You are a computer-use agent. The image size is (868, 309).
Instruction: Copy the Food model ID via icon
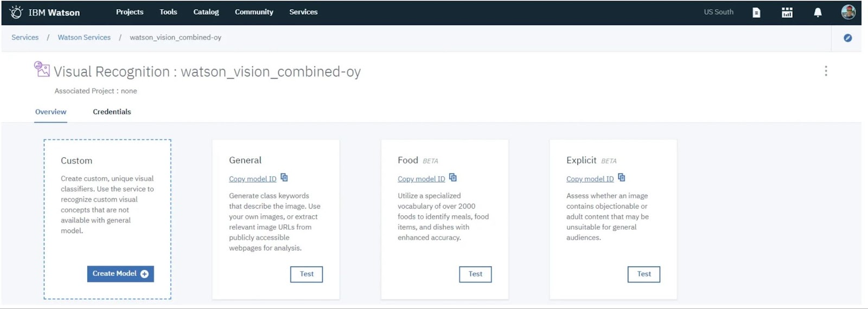453,178
